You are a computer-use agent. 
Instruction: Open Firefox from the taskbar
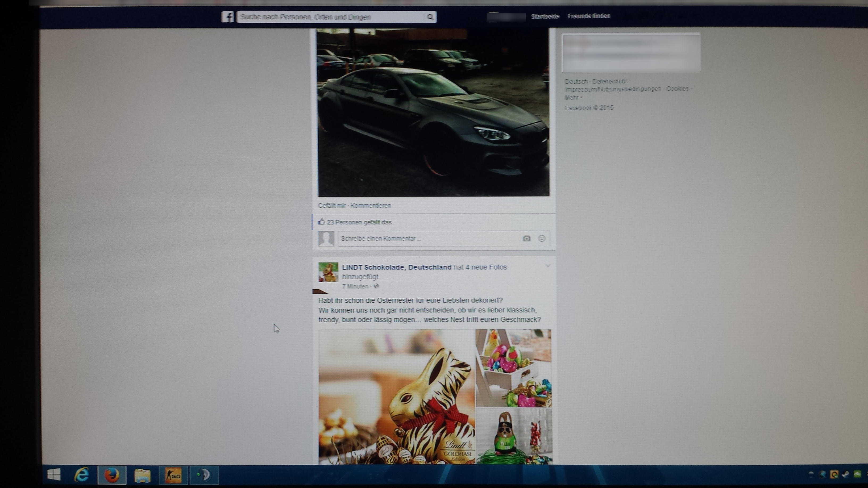(112, 475)
